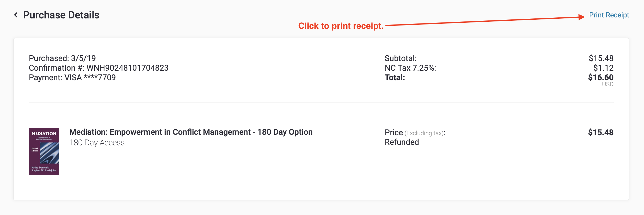
Task: Click the 180 Day Access subtitle
Action: click(97, 143)
